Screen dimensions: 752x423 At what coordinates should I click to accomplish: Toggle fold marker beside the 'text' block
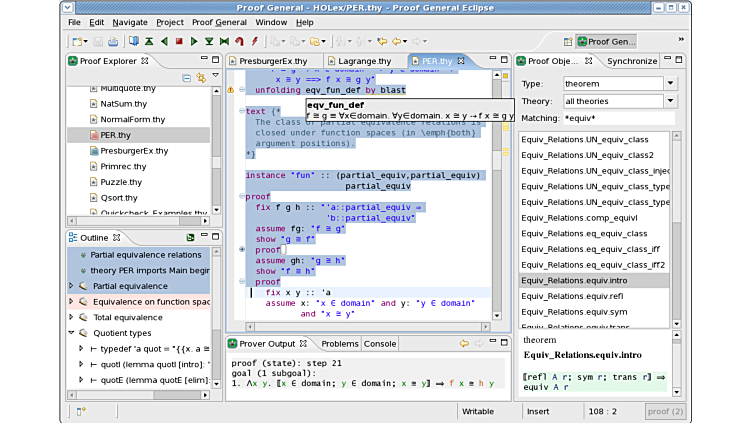[x=242, y=111]
